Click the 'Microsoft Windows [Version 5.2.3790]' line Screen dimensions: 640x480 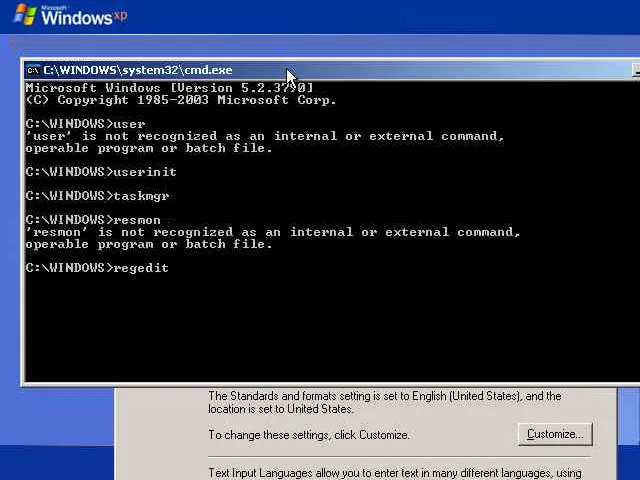coord(169,88)
